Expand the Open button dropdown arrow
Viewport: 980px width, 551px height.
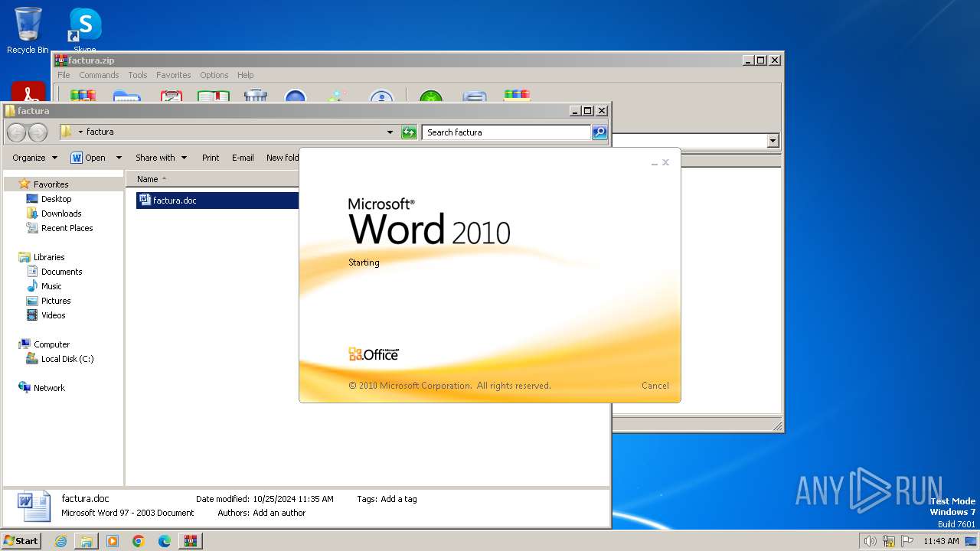(x=119, y=158)
